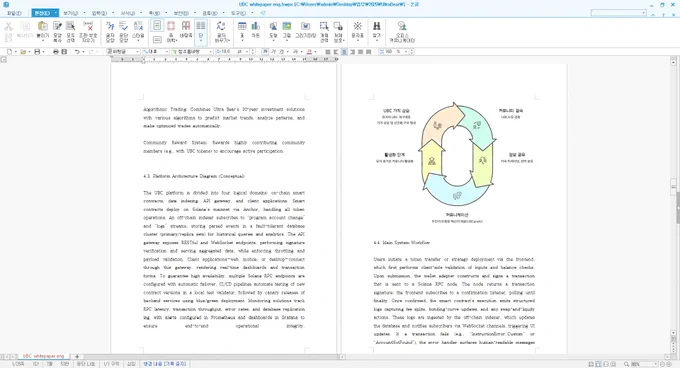Toggle distributed paragraph alignment

[x=360, y=52]
